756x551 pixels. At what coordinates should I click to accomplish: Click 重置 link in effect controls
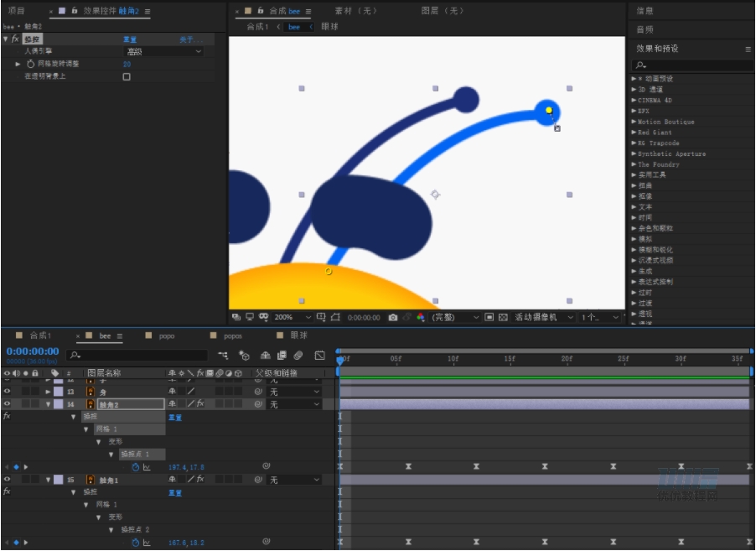[x=130, y=39]
